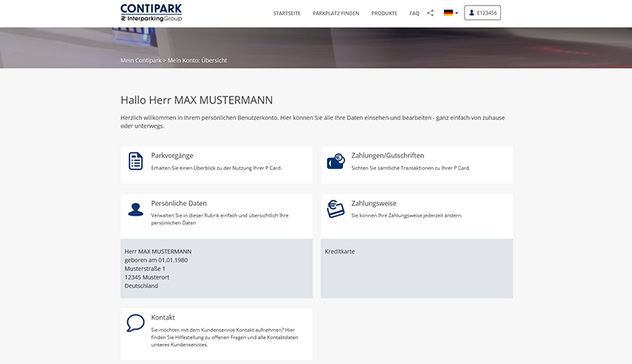Open the Zahlungen/Gutschriften heading link

(x=386, y=156)
